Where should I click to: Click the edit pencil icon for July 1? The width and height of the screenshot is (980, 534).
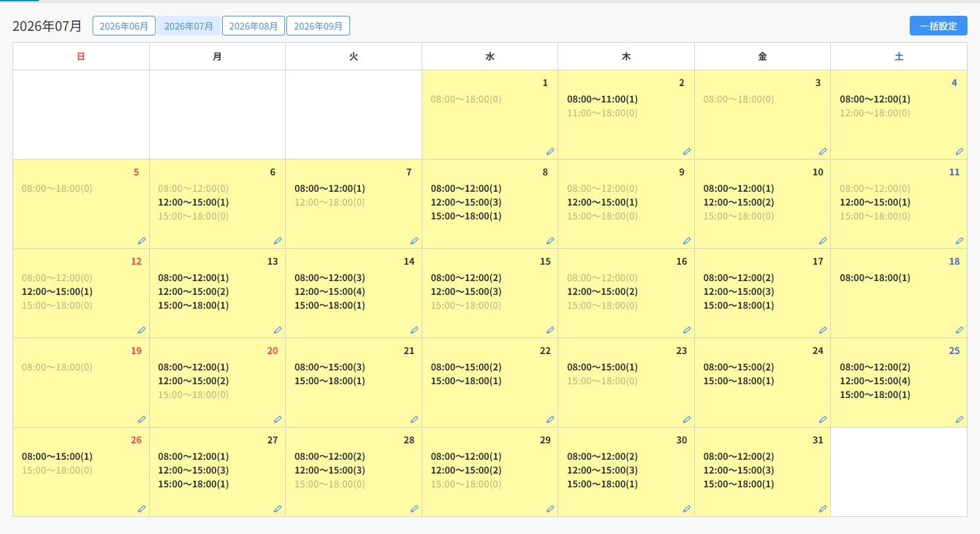pyautogui.click(x=550, y=152)
